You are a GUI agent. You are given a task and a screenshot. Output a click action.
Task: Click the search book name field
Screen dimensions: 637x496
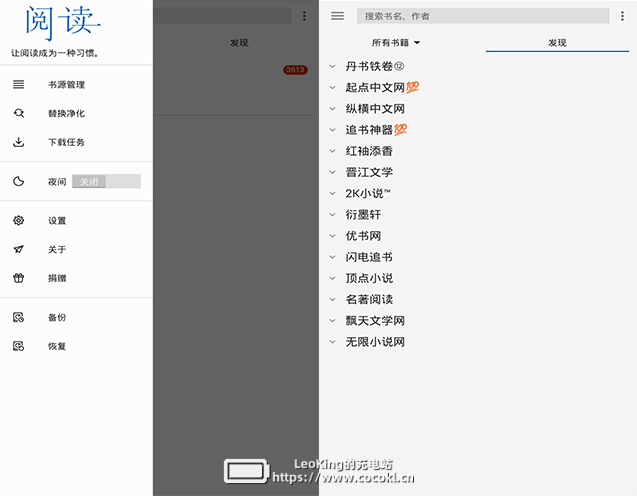coord(482,16)
